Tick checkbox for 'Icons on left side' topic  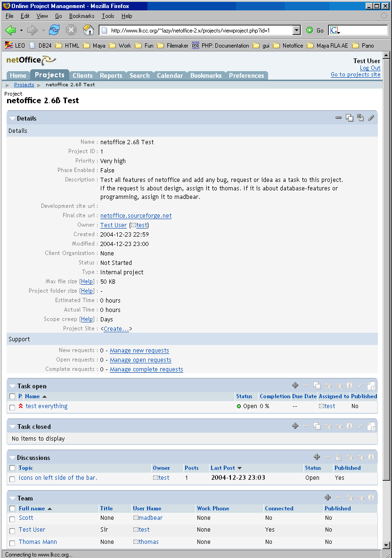[12, 479]
